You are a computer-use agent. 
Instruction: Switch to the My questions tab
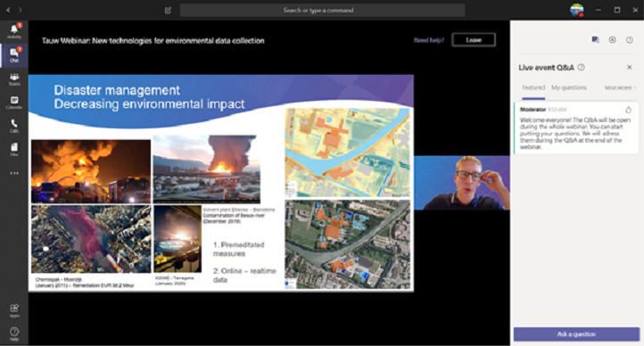(x=569, y=87)
